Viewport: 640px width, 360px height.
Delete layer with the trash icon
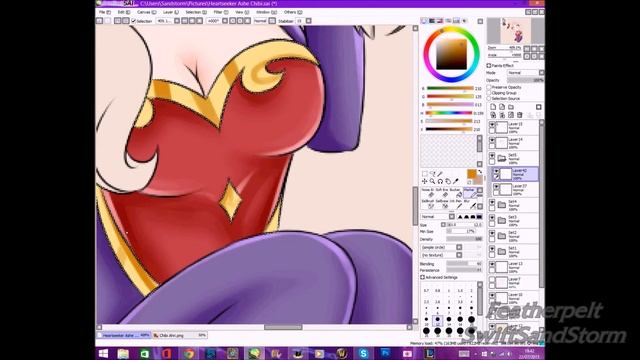pos(520,116)
